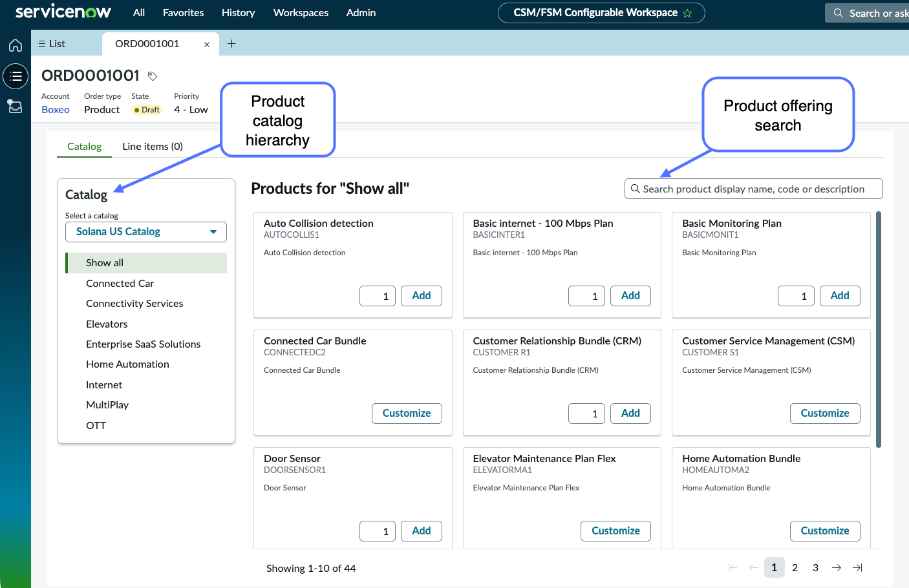Click the product search field

[753, 189]
